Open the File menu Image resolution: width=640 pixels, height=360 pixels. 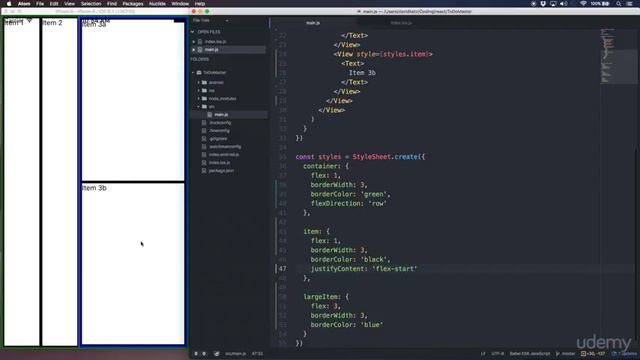pos(40,4)
